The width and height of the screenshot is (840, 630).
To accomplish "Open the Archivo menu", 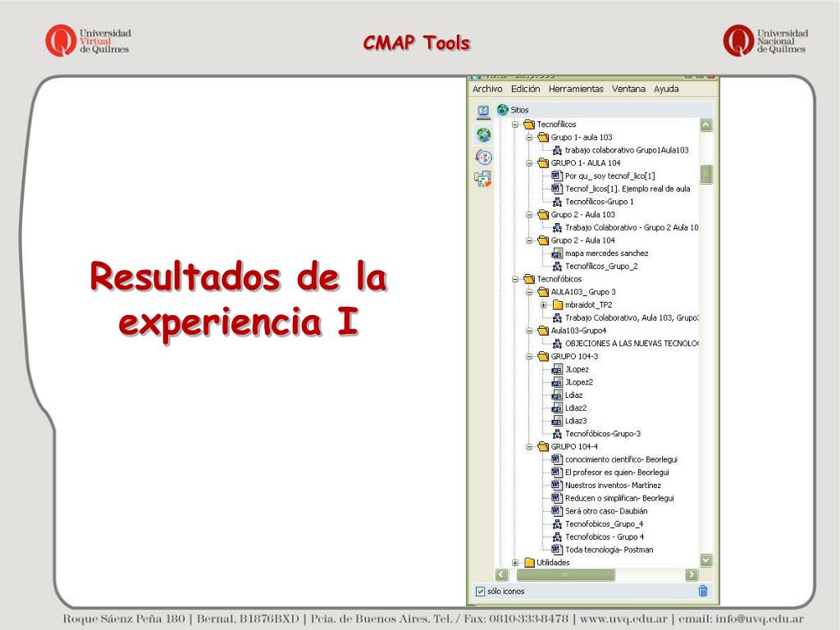I will [487, 89].
